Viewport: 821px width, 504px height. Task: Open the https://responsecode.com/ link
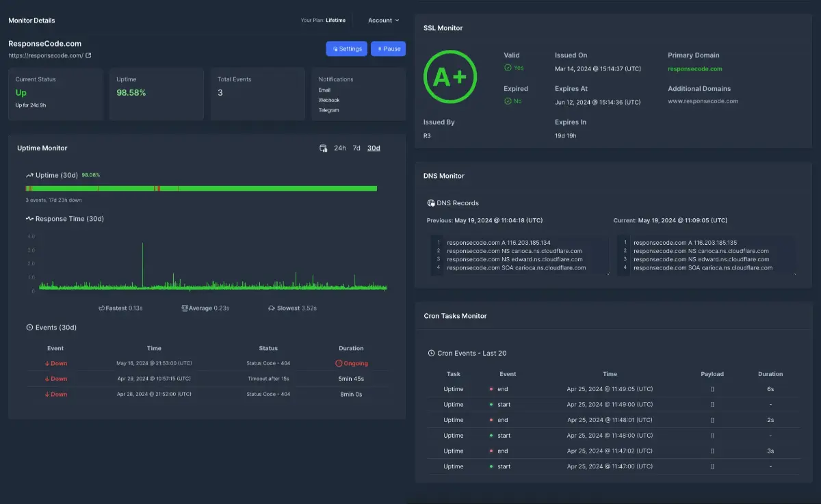[46, 55]
